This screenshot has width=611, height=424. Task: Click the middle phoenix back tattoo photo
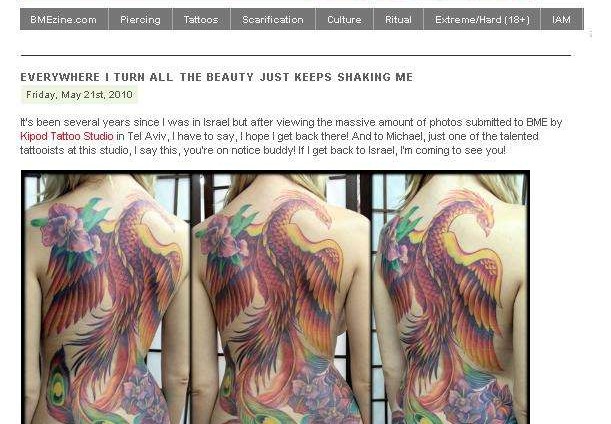coord(281,298)
